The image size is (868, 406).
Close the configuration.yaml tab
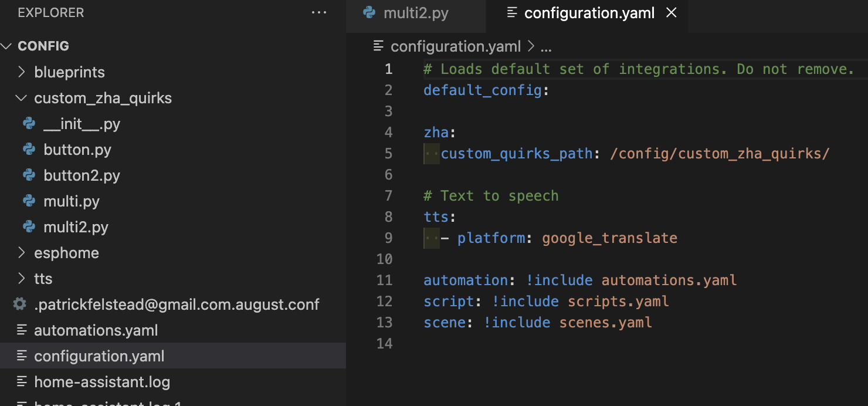671,13
